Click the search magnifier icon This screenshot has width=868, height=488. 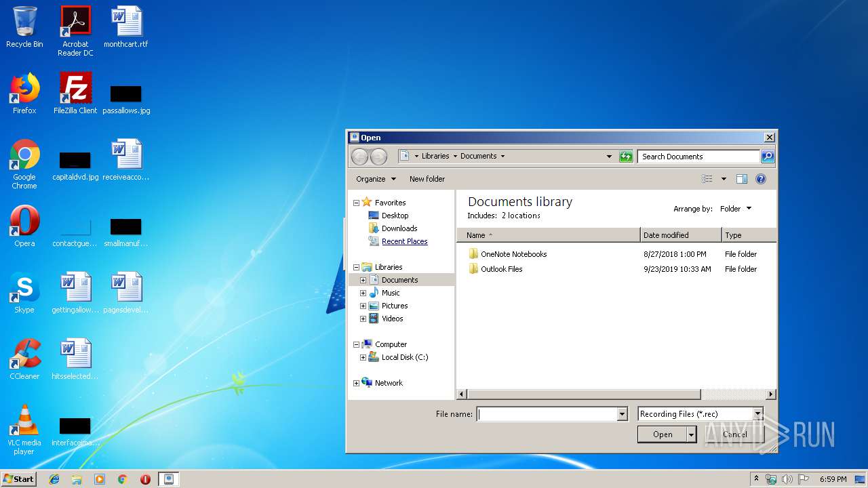767,157
